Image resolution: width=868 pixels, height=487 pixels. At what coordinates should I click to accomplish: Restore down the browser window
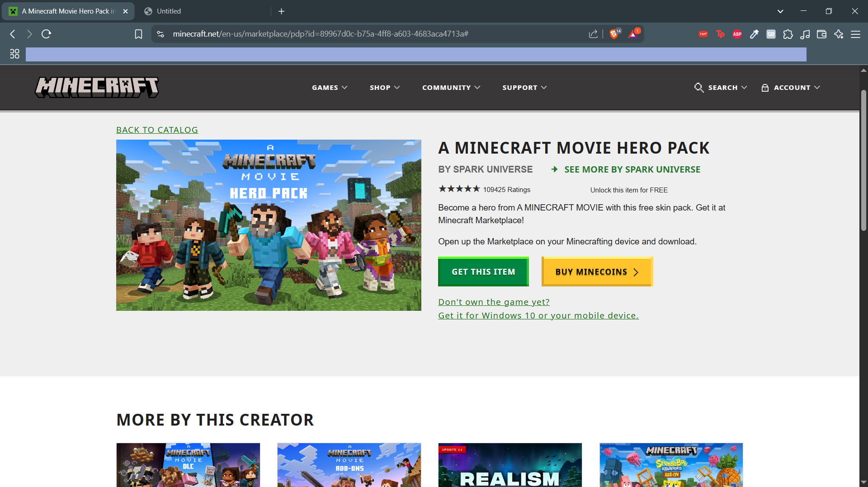(829, 11)
